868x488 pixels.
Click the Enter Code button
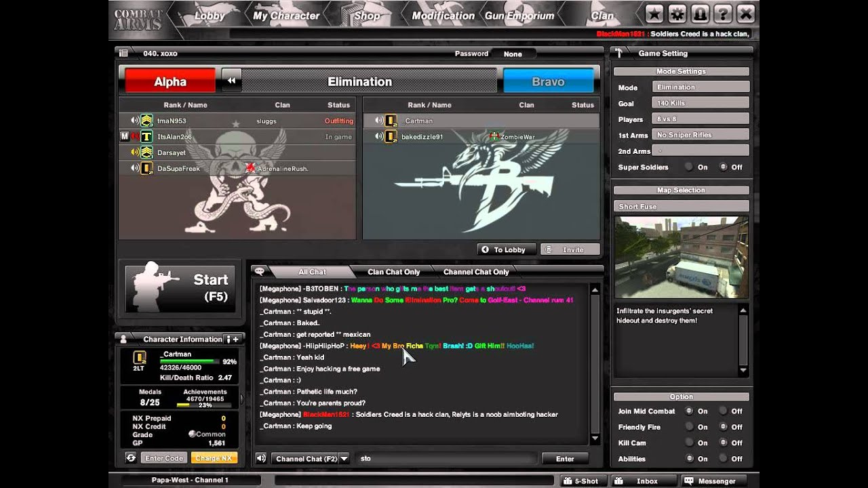click(x=164, y=458)
